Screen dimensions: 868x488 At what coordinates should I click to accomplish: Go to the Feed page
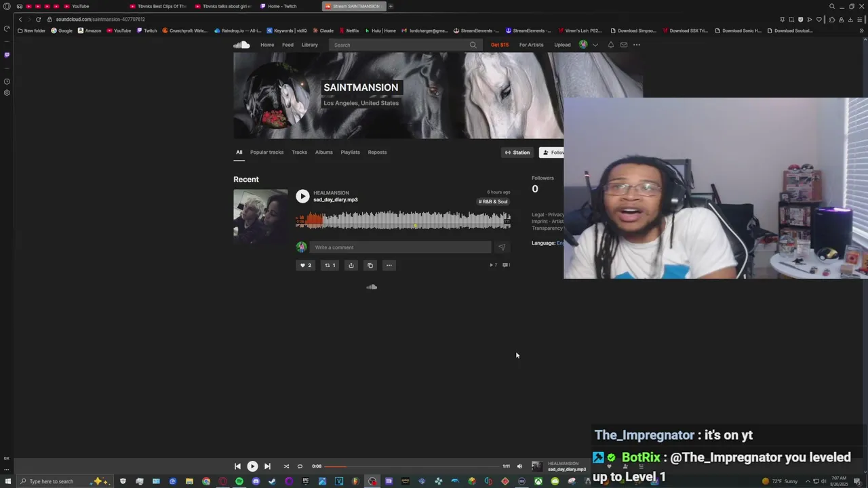pyautogui.click(x=288, y=45)
